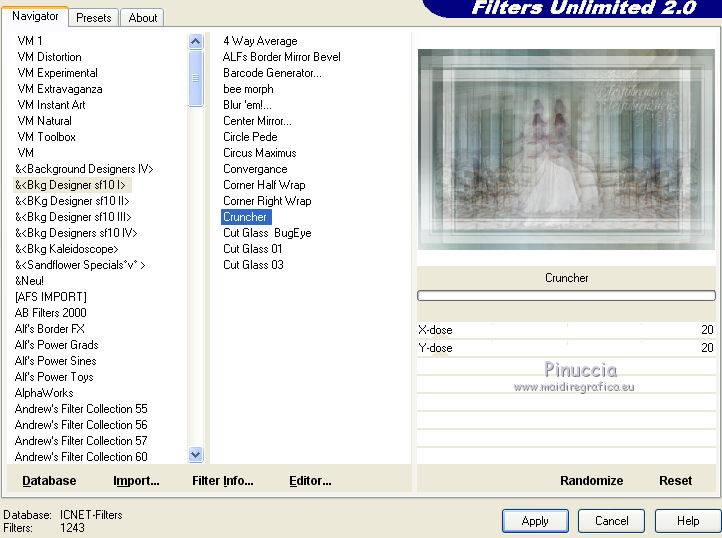Viewport: 722px width, 538px height.
Task: Select the Barcode Generator... filter
Action: click(x=272, y=73)
